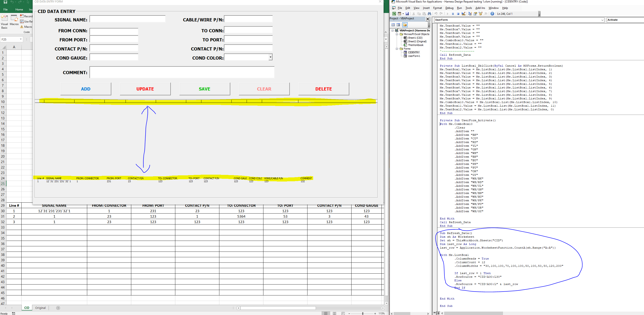Screen dimensions: 644x315
Task: Open the Insert menu in VBA editor
Action: click(x=426, y=8)
